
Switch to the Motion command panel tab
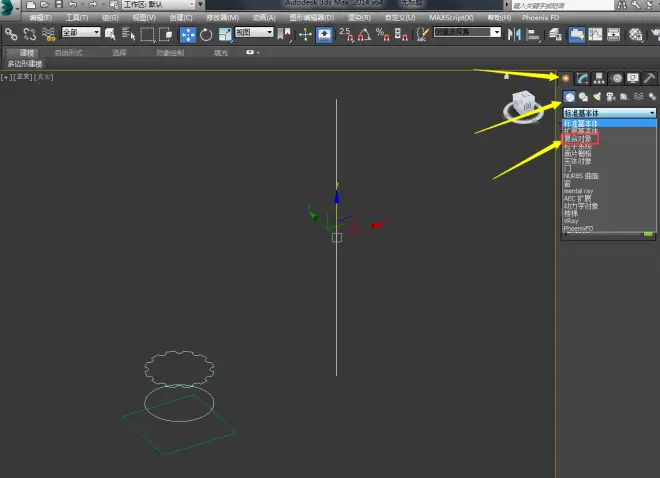(x=616, y=78)
